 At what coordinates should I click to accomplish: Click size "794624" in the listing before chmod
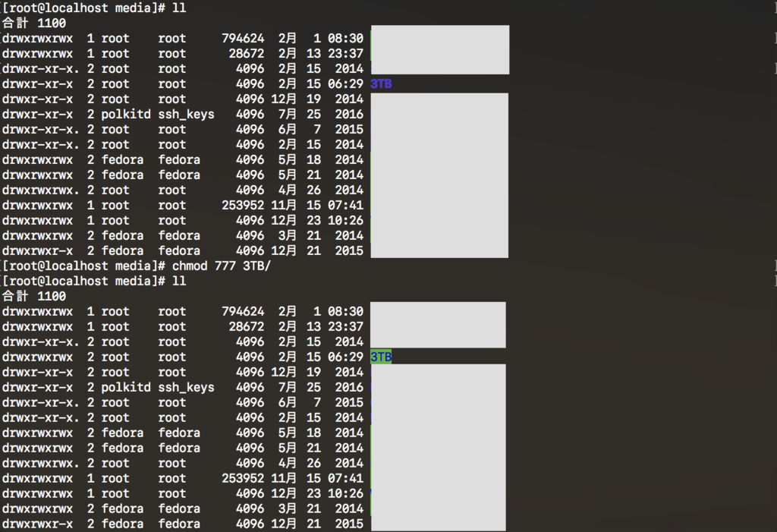pos(243,39)
